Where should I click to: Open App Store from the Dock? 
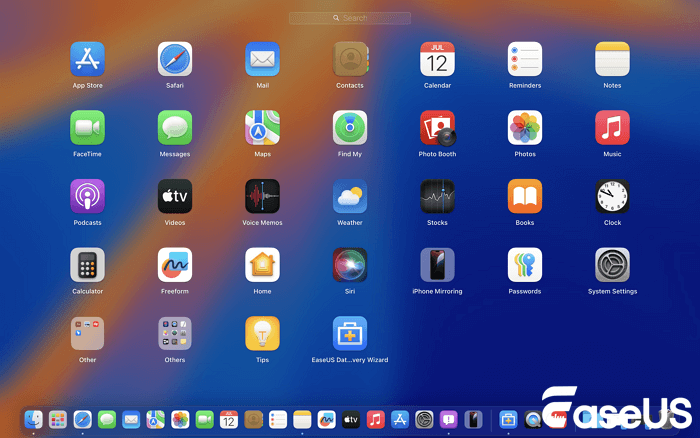[400, 420]
